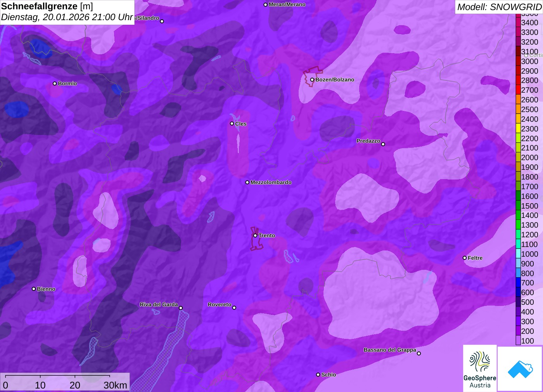
Task: Click the legend value 2000
Action: (x=529, y=157)
